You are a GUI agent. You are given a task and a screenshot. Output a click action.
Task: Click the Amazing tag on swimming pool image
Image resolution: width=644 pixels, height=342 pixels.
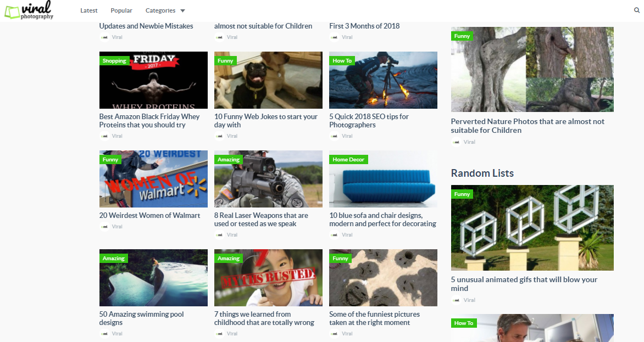point(113,259)
